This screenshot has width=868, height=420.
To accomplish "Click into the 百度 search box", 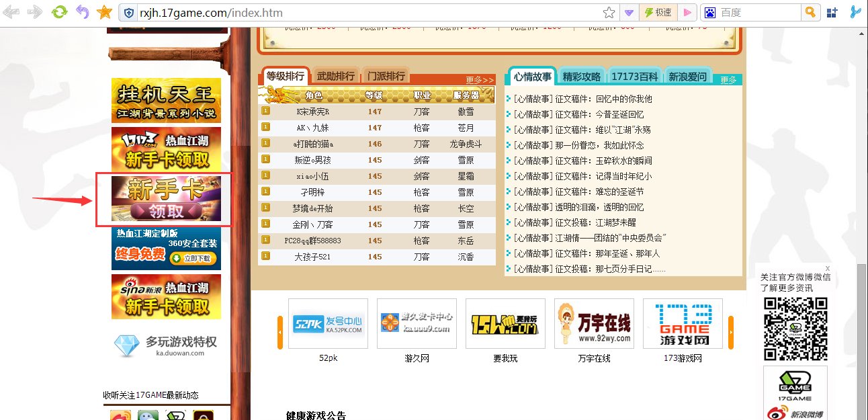I will tap(759, 12).
